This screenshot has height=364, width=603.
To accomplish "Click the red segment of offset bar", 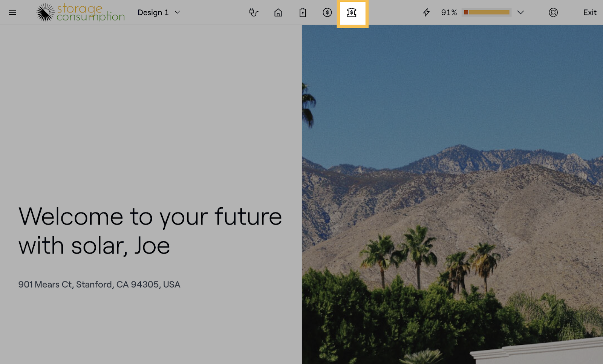I will (x=466, y=12).
